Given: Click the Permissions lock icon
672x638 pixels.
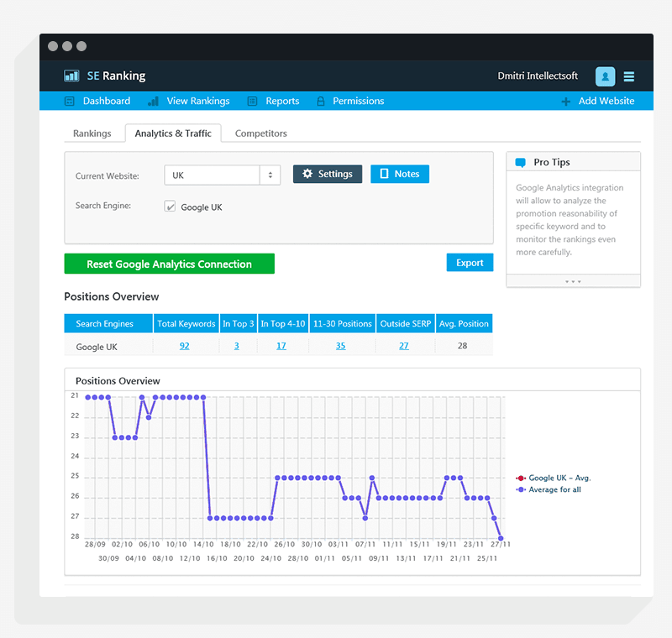Looking at the screenshot, I should click(321, 101).
